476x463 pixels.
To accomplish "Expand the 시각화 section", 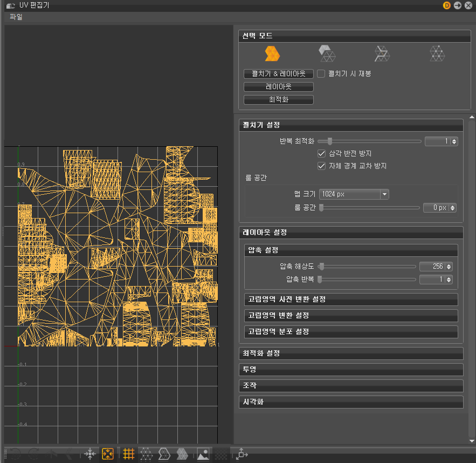I will 351,402.
